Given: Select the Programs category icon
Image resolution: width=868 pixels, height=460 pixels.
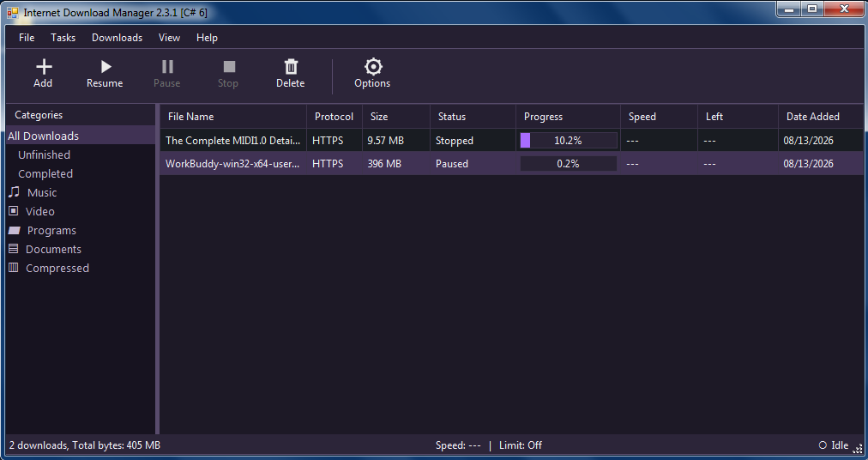Looking at the screenshot, I should 15,230.
